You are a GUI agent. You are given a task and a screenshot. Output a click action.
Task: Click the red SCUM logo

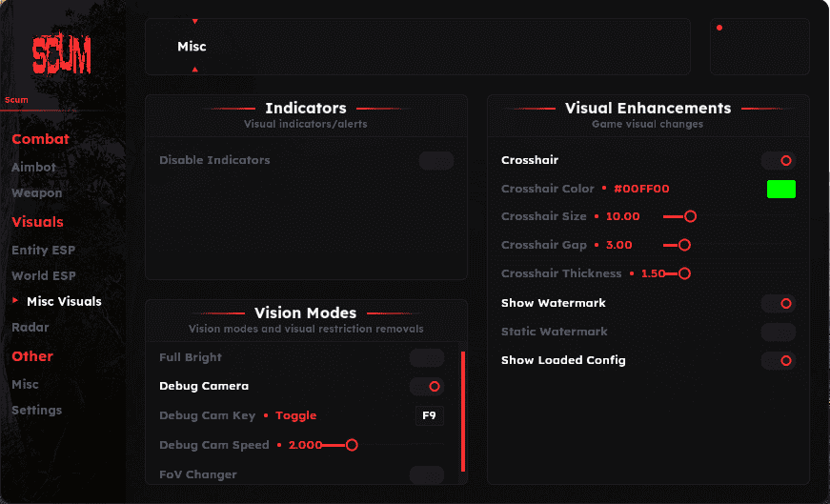coord(61,55)
